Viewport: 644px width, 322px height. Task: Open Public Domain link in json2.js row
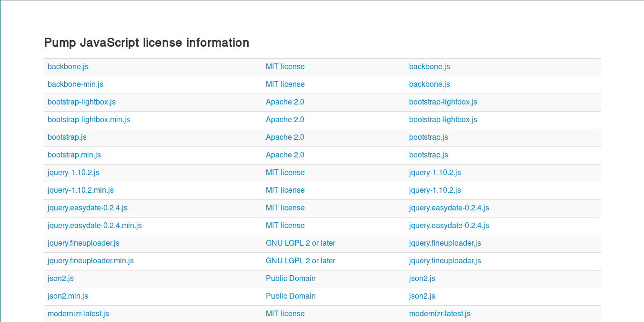tap(291, 279)
